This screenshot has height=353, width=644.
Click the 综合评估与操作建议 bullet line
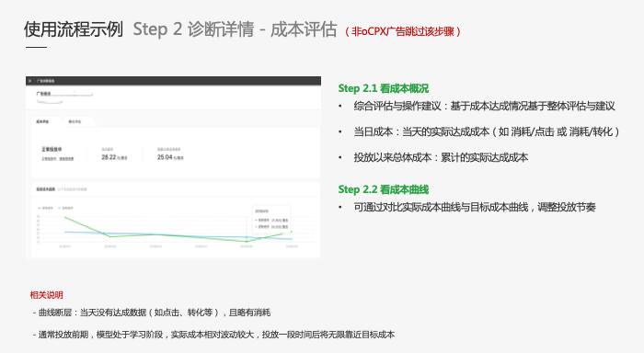pyautogui.click(x=484, y=107)
